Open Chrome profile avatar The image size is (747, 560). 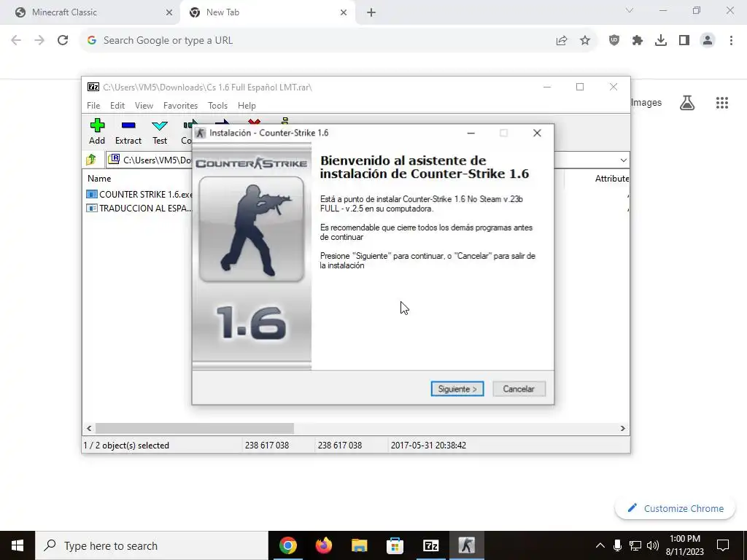tap(708, 41)
